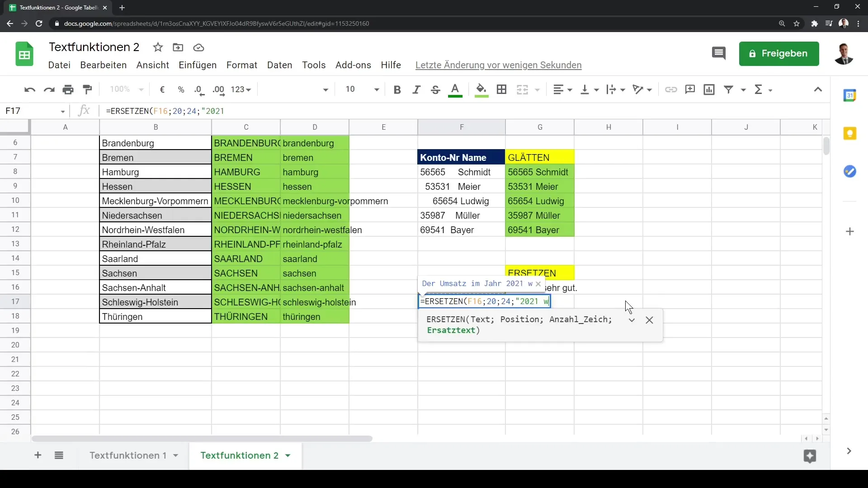Open cell borders options
This screenshot has height=488, width=868.
(501, 89)
